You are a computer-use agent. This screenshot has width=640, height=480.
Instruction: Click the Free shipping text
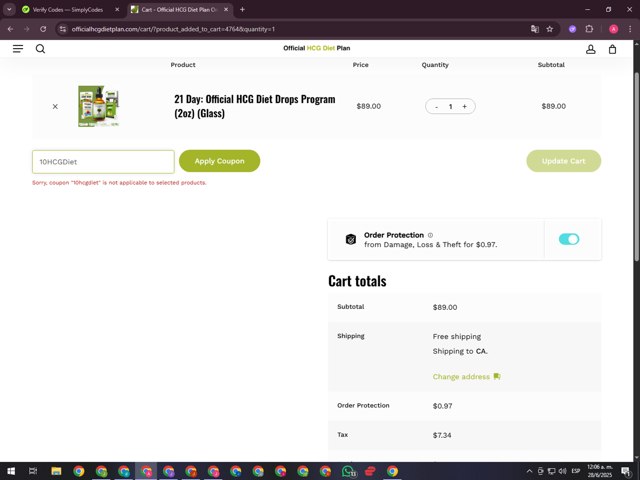point(457,337)
